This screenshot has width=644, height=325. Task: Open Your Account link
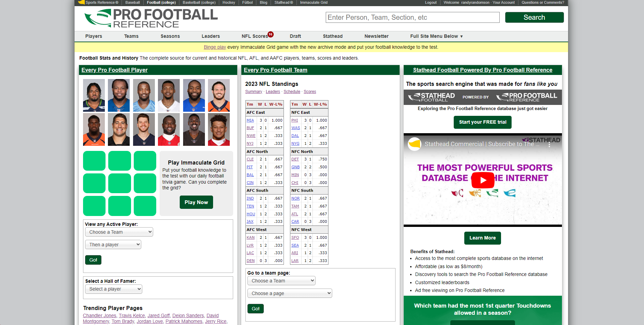(x=503, y=2)
